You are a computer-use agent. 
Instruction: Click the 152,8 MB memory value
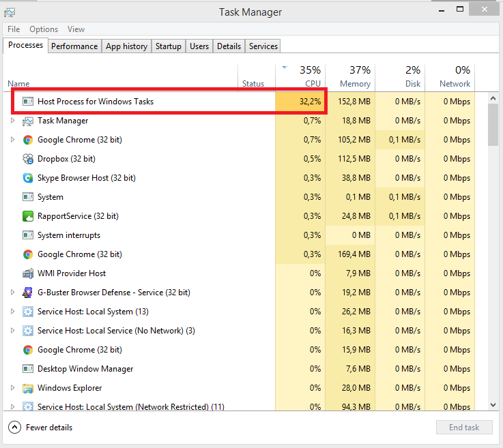click(x=354, y=102)
